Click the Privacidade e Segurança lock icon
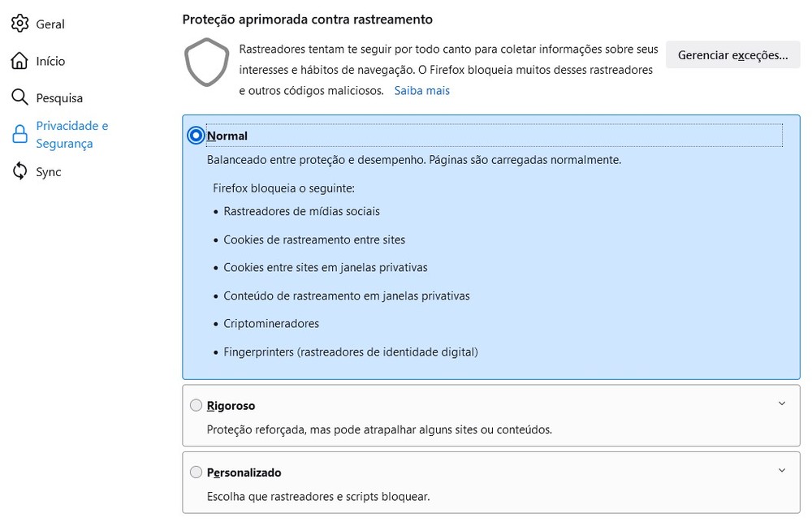The width and height of the screenshot is (812, 522). tap(19, 135)
